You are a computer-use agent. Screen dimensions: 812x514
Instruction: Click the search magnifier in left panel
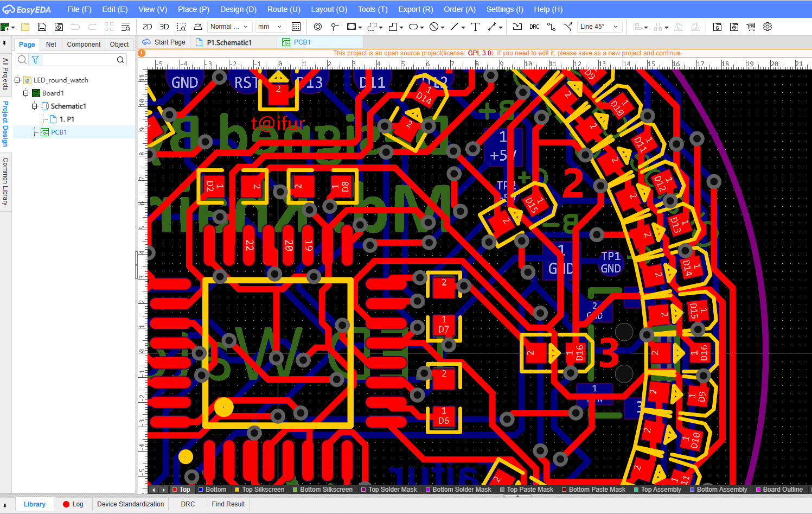(22, 60)
